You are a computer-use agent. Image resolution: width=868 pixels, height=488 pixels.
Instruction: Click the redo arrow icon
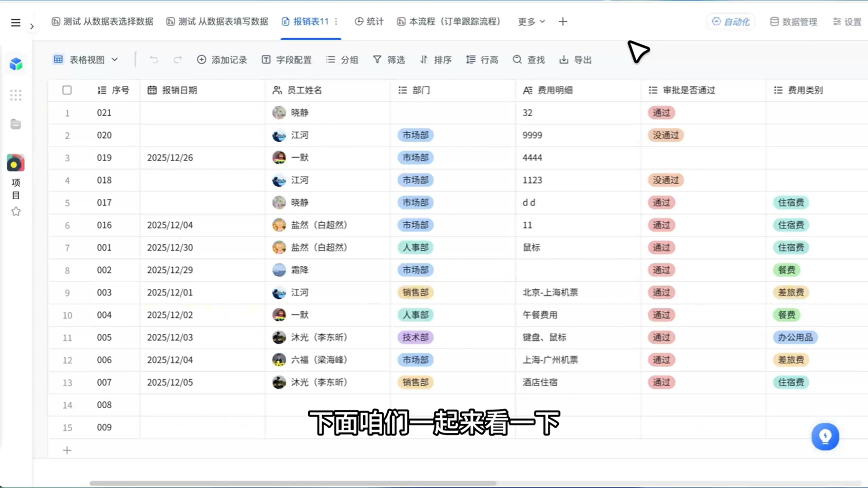(177, 60)
